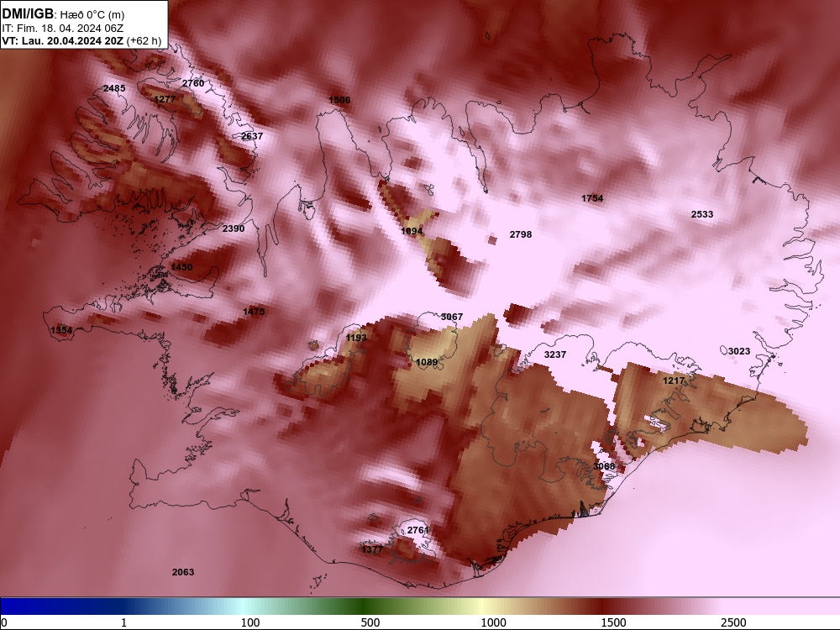Click the 100 label on the color scale
The image size is (840, 630).
250,622
